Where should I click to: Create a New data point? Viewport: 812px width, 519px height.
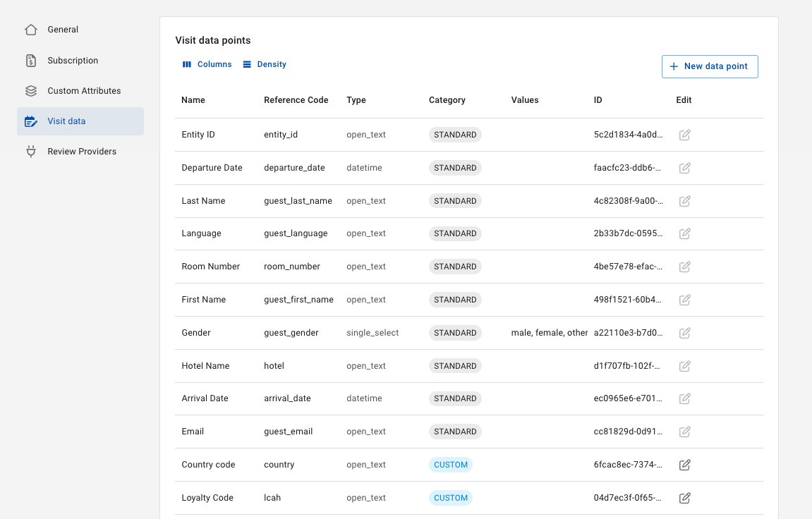click(710, 66)
